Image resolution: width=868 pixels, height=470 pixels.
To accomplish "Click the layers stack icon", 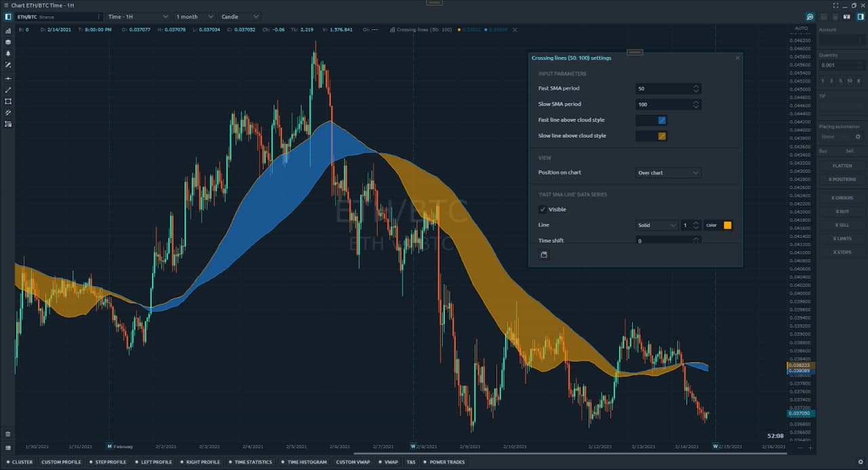I will (8, 41).
